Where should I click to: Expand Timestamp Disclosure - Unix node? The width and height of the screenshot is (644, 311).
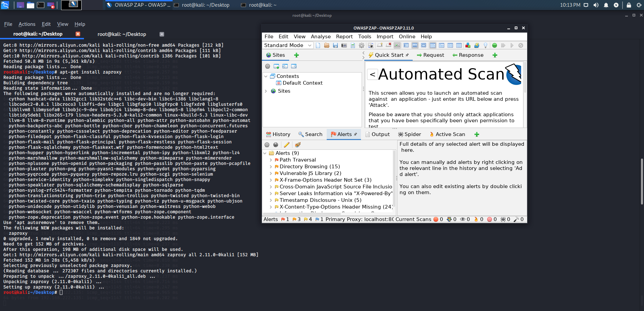[271, 200]
